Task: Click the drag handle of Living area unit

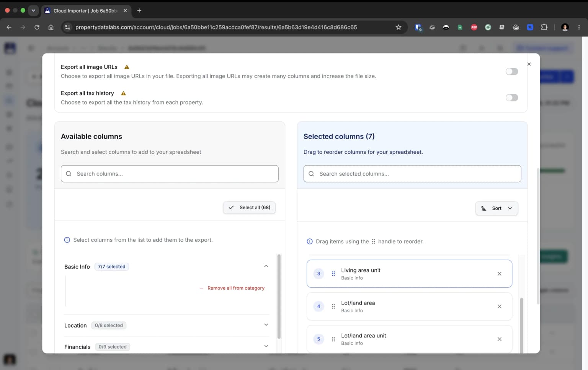Action: coord(333,274)
